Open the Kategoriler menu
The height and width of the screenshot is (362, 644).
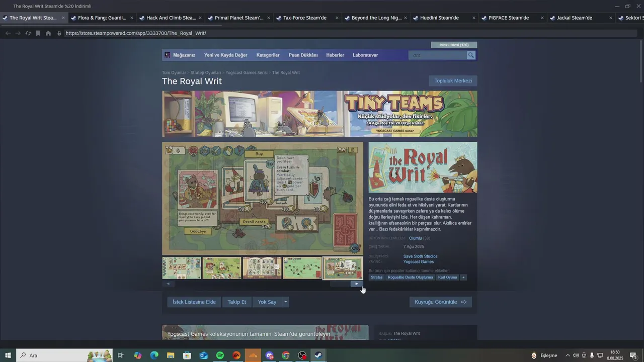tap(268, 55)
